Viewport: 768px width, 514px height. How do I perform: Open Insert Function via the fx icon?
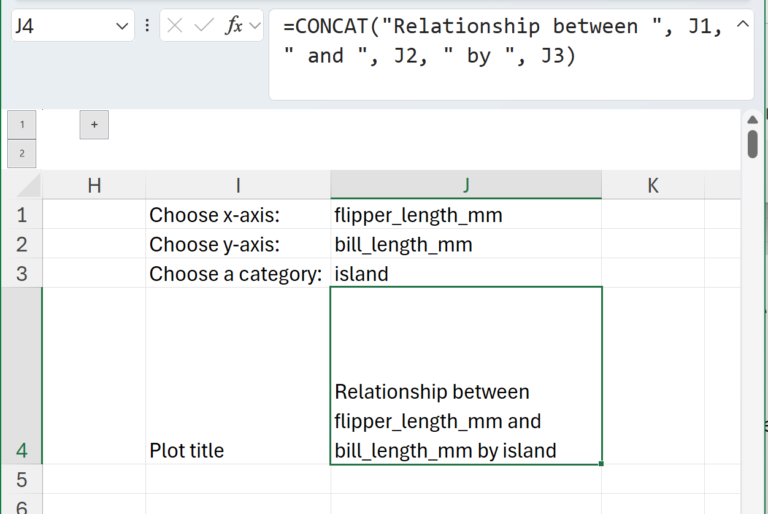click(234, 26)
